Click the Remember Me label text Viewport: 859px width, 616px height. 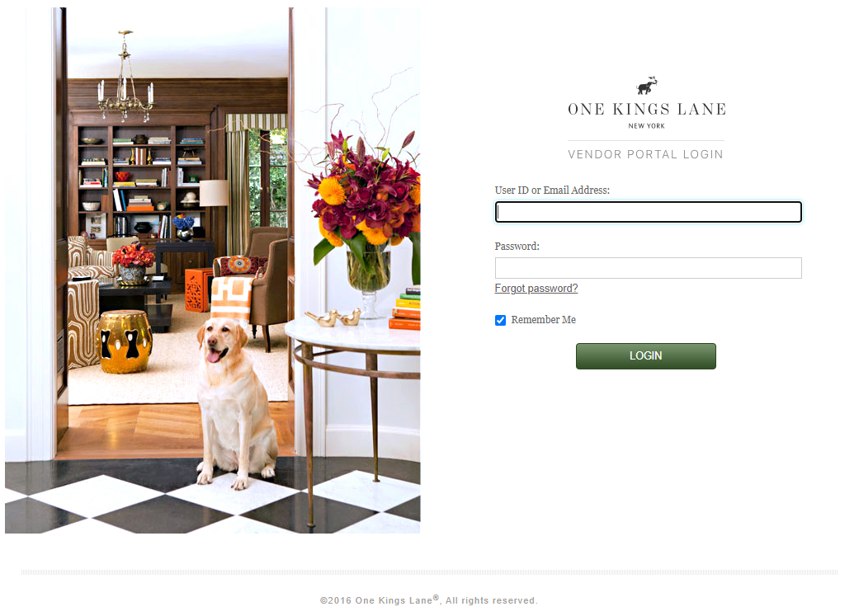[543, 320]
